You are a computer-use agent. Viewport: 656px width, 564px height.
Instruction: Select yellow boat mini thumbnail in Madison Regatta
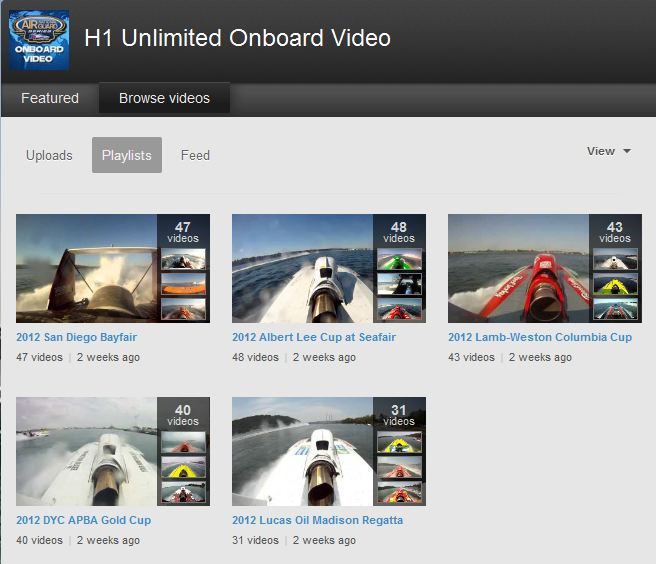(400, 442)
